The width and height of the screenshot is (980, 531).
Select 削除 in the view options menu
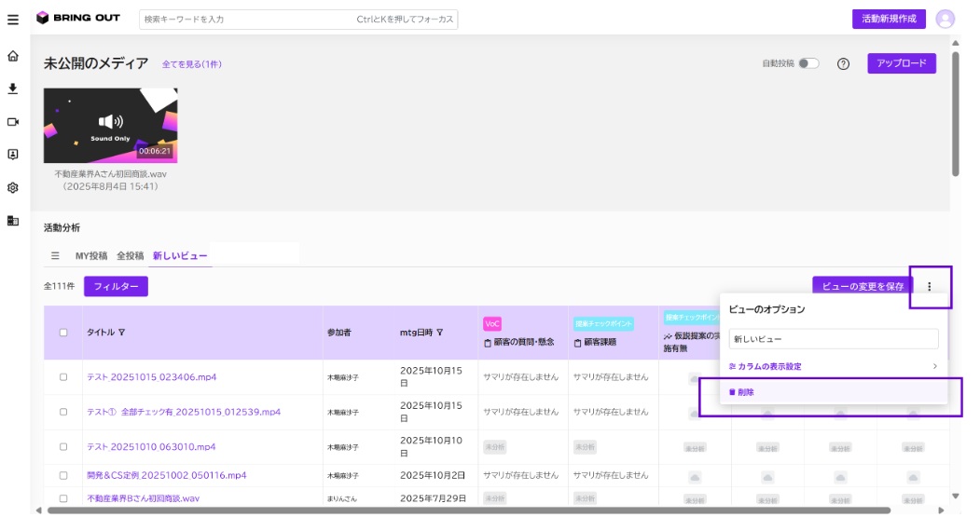833,392
